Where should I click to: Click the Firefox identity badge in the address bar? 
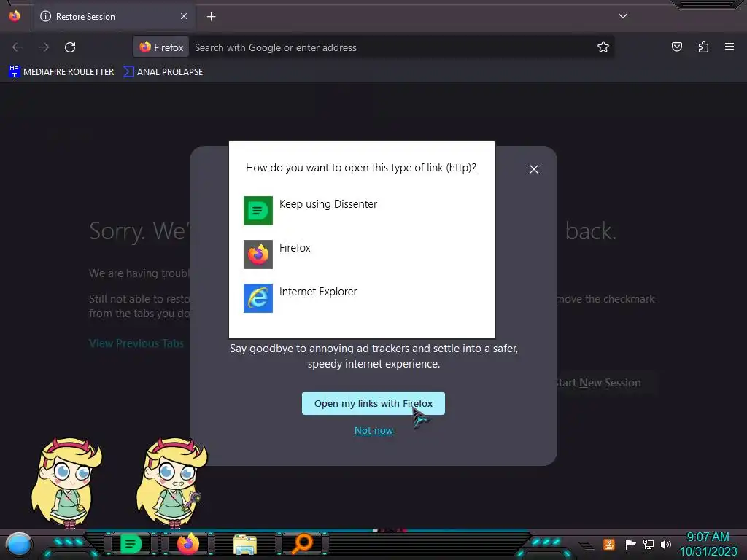(x=161, y=47)
